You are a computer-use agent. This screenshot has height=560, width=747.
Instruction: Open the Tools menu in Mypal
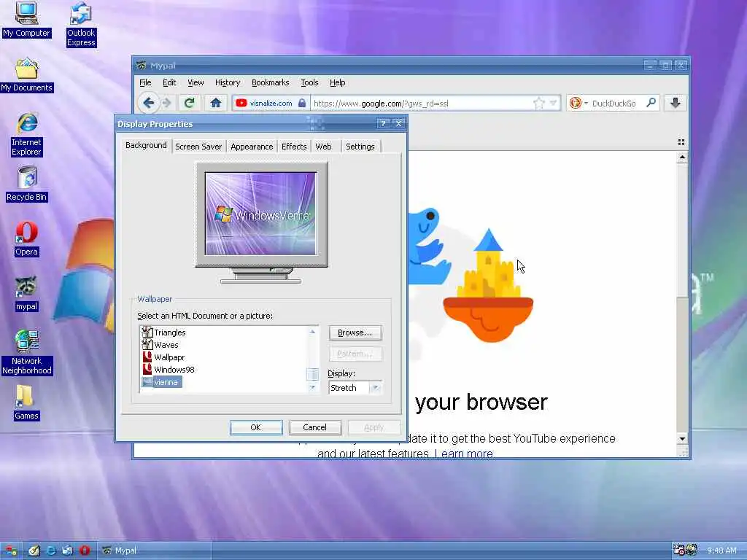(x=309, y=83)
